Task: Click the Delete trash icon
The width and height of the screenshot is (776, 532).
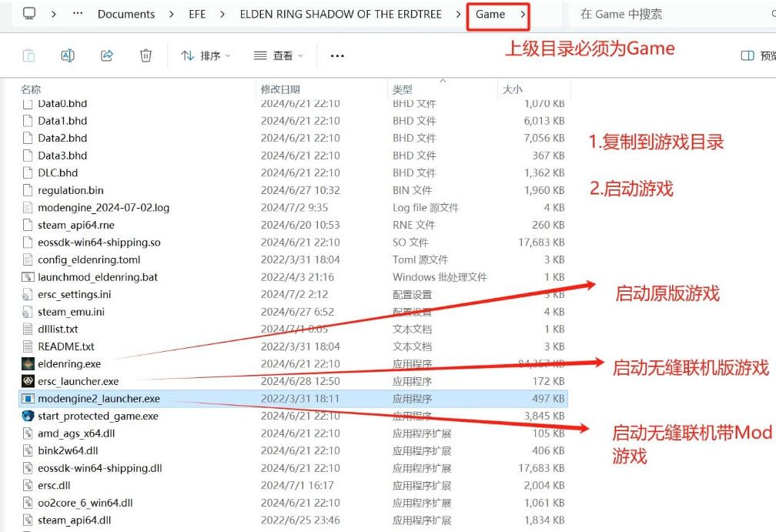Action: coord(145,55)
